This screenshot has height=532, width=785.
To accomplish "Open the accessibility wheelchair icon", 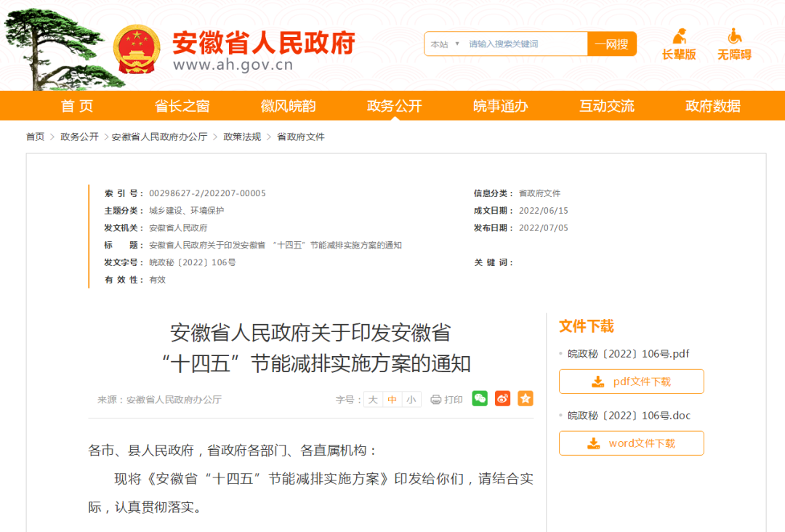I will tap(734, 36).
